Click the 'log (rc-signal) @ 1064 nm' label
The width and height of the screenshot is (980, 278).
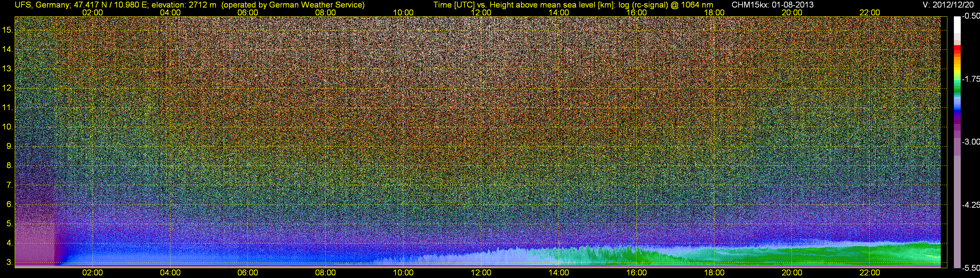[x=666, y=5]
